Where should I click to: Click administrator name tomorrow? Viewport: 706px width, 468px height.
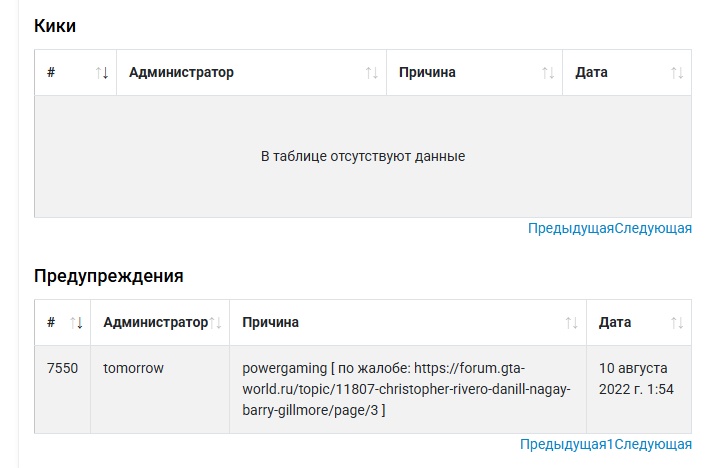click(x=133, y=368)
